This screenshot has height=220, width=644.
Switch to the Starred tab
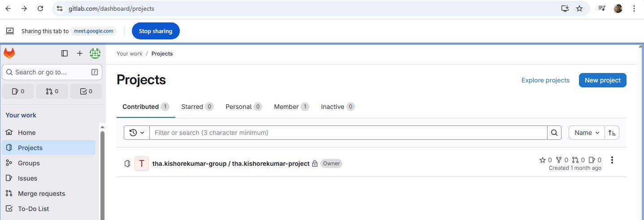[197, 107]
